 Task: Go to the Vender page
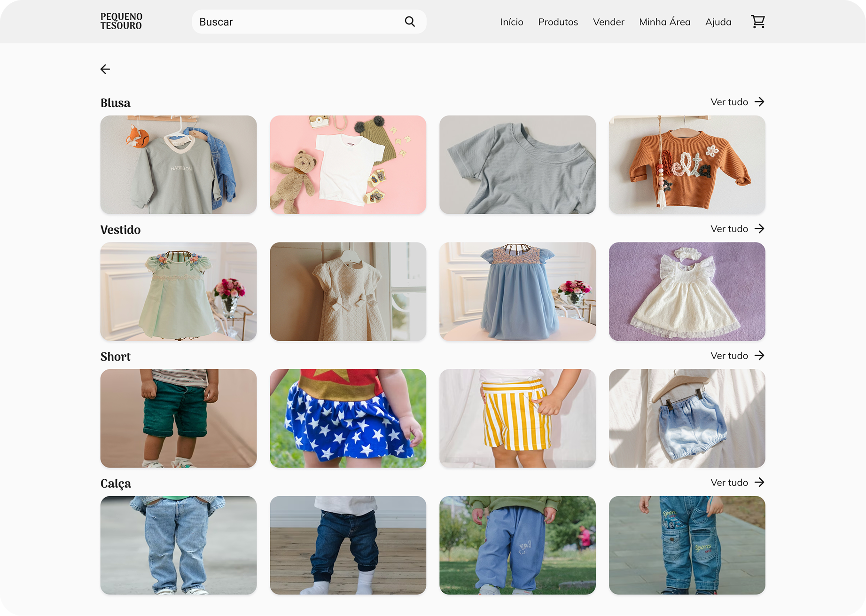(608, 22)
